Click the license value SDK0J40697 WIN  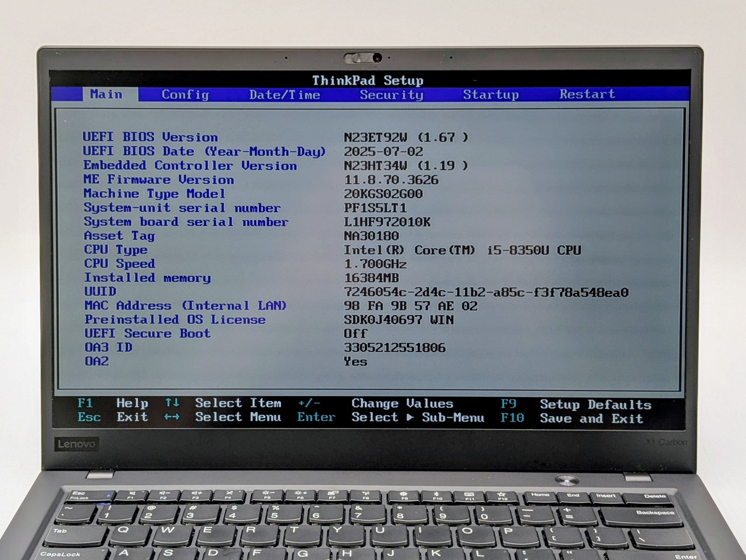tap(399, 320)
